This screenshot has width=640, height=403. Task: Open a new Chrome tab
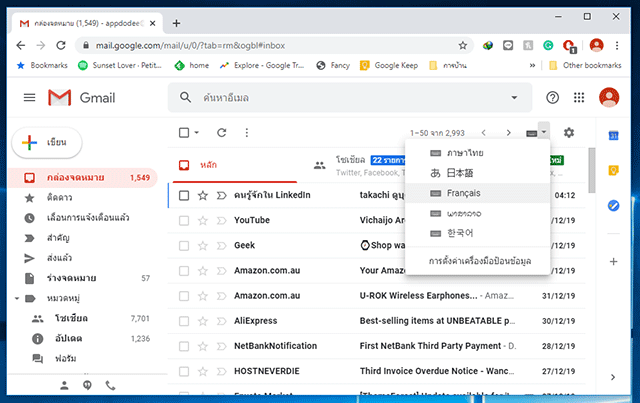[x=176, y=23]
